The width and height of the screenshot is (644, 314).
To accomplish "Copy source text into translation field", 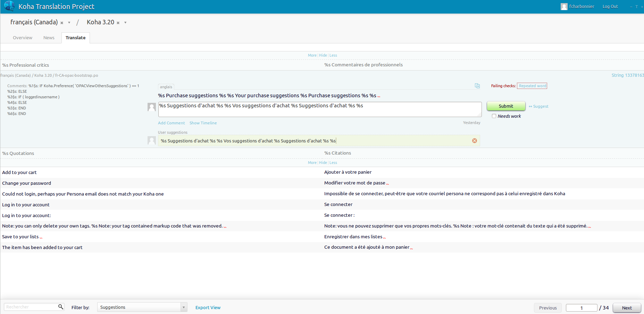I will [477, 86].
